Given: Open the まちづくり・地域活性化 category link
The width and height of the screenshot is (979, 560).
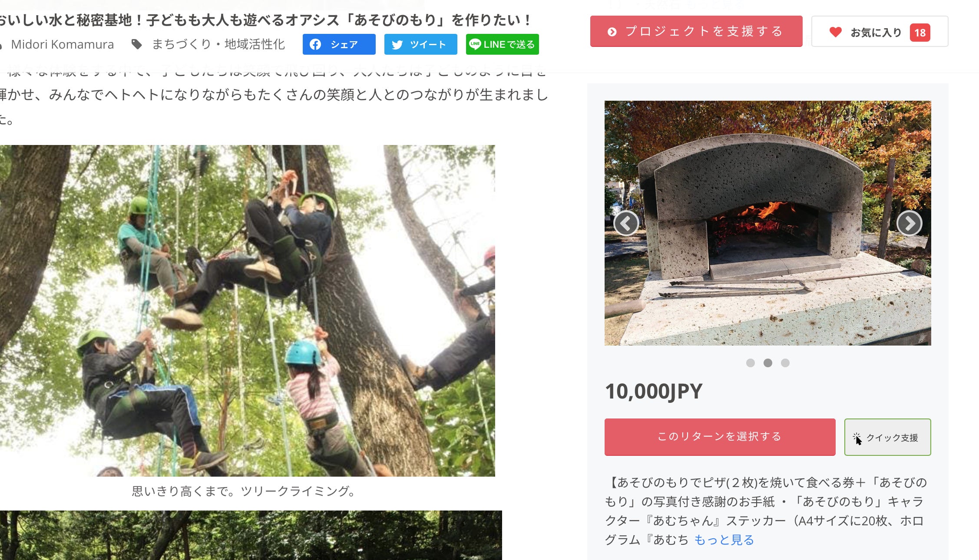Looking at the screenshot, I should [x=218, y=44].
